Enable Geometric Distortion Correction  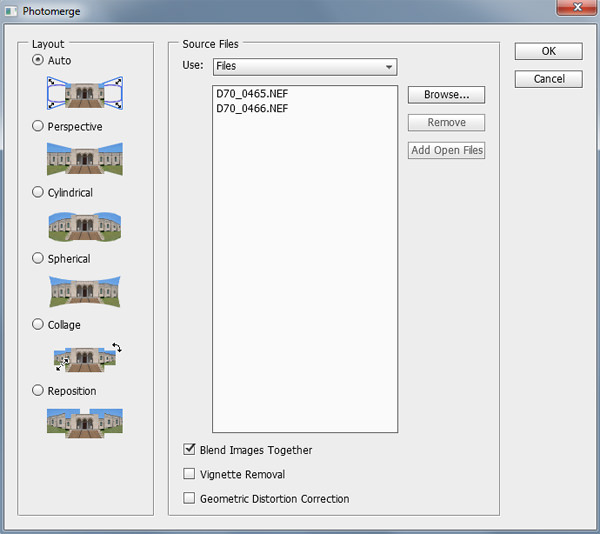[x=190, y=499]
